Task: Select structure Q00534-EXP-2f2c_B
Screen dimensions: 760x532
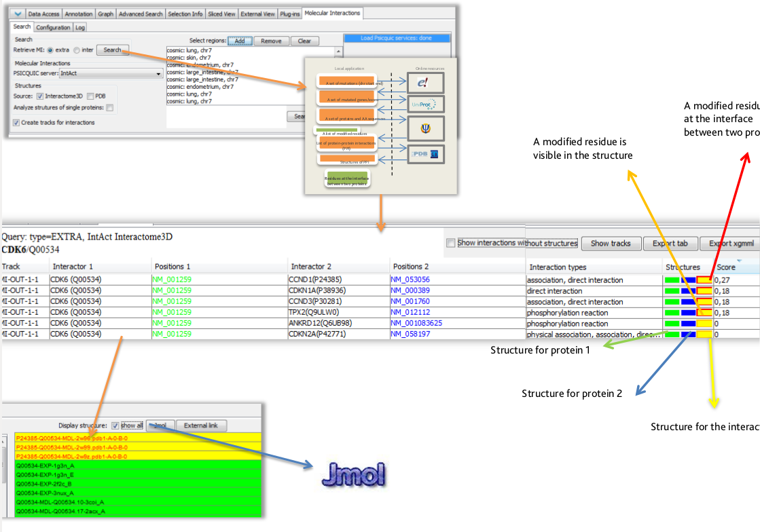Action: [138, 484]
